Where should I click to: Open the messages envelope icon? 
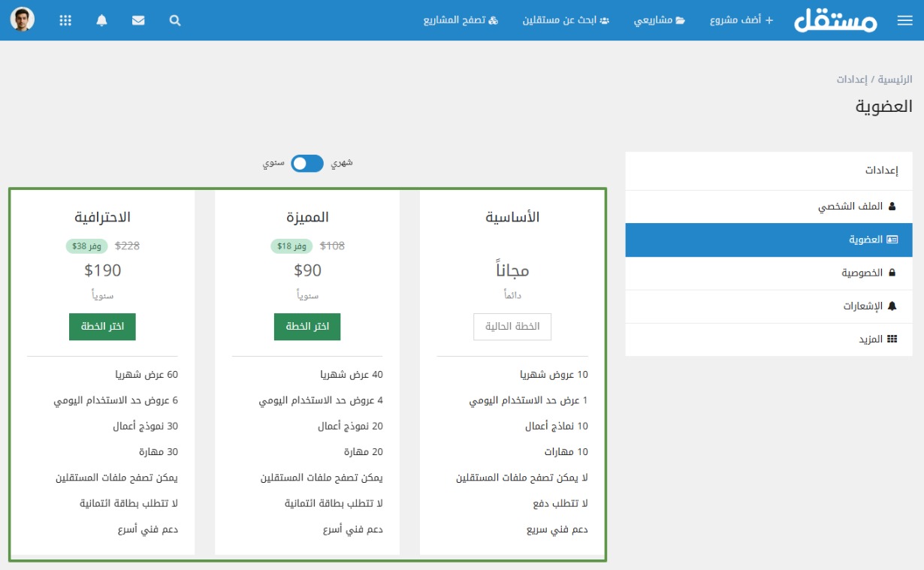point(138,21)
